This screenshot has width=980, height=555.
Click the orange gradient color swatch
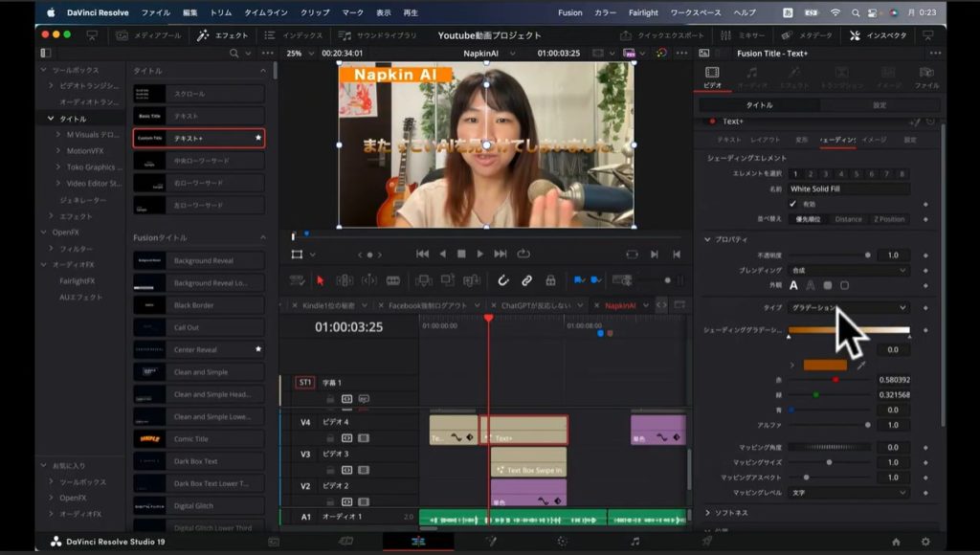[x=825, y=365]
